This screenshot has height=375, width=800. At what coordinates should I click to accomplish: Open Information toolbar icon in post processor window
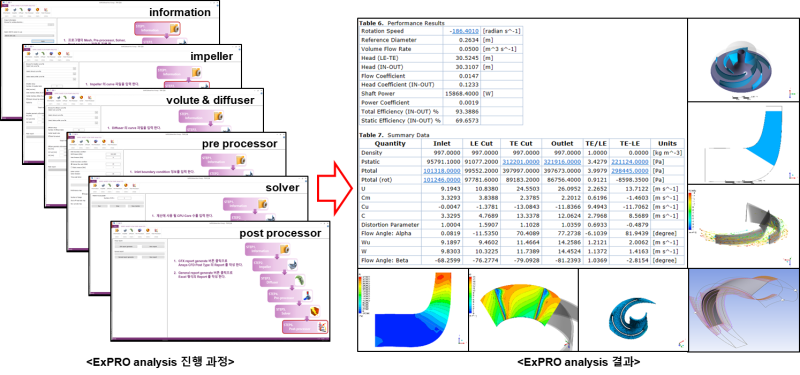pos(117,231)
